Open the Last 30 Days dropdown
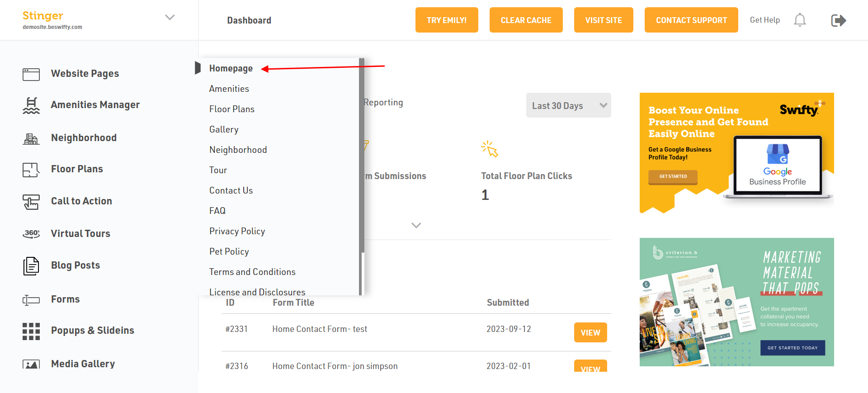 pyautogui.click(x=568, y=105)
